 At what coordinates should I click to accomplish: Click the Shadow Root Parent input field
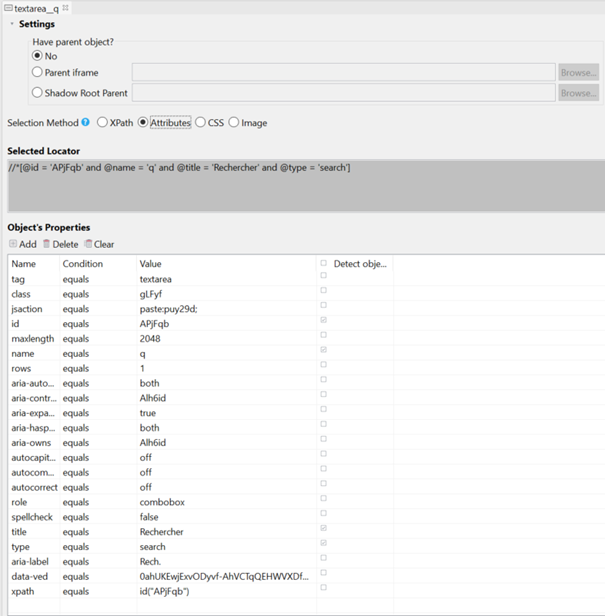click(x=343, y=93)
